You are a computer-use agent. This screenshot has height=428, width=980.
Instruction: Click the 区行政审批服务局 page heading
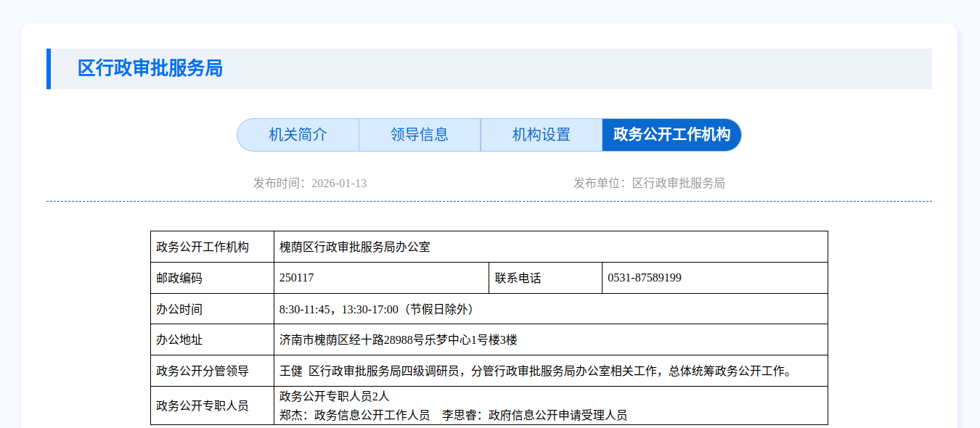(150, 69)
